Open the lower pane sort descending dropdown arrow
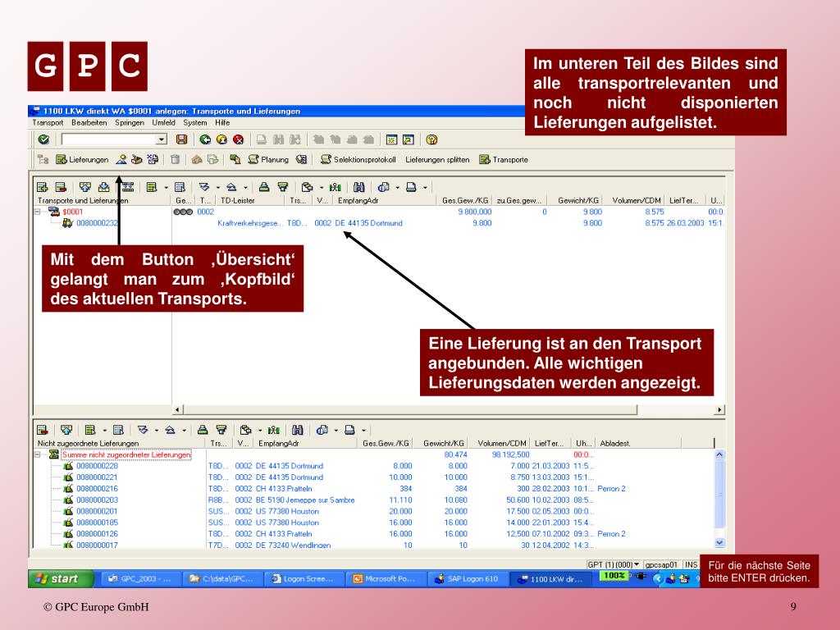840x630 pixels. (157, 430)
